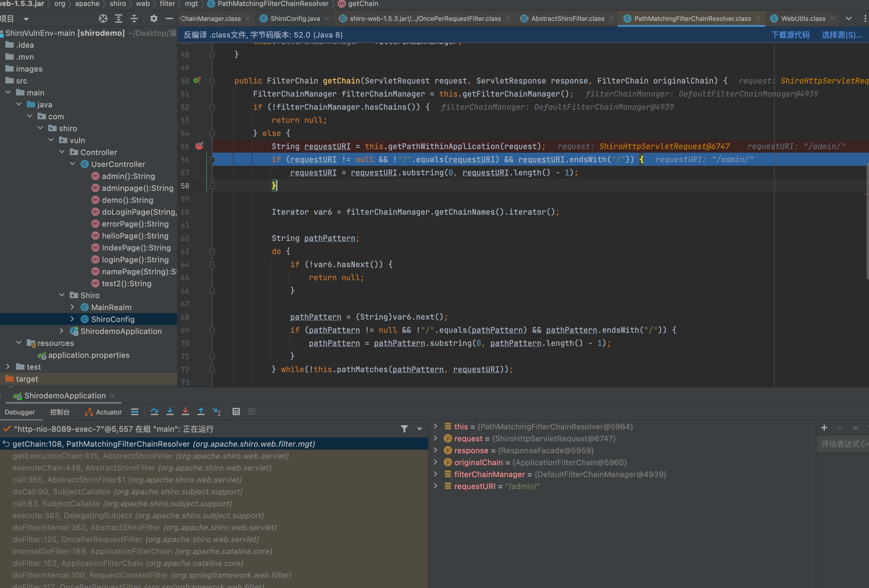Click 'filter' in the breadcrumb path

167,4
